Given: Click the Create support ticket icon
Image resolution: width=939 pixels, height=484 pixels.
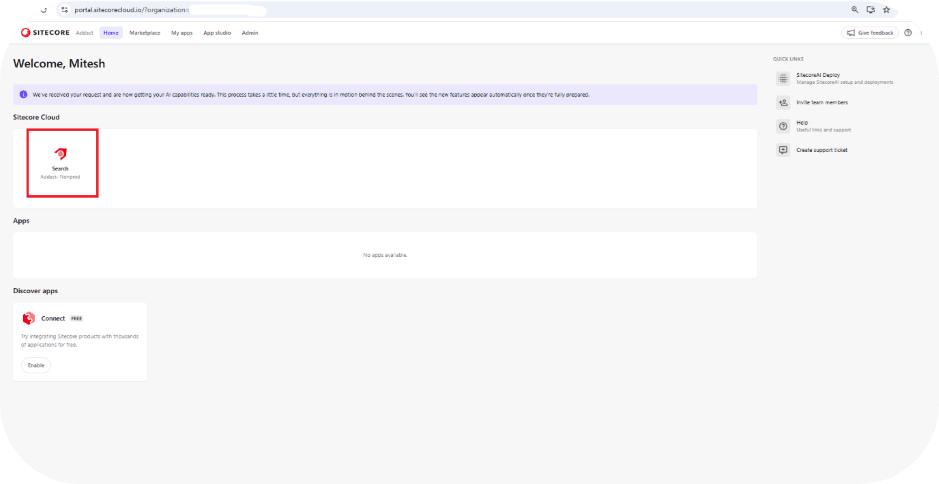Looking at the screenshot, I should (783, 150).
